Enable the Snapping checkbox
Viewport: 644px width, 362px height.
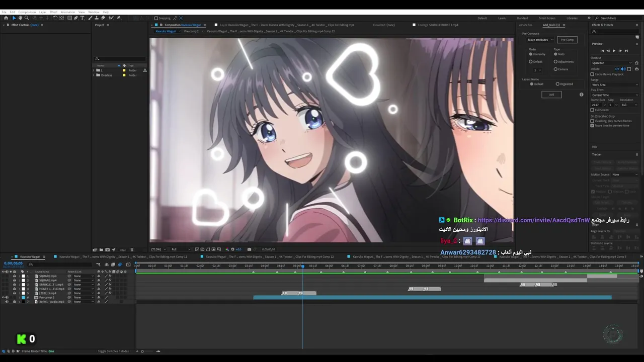pos(156,18)
